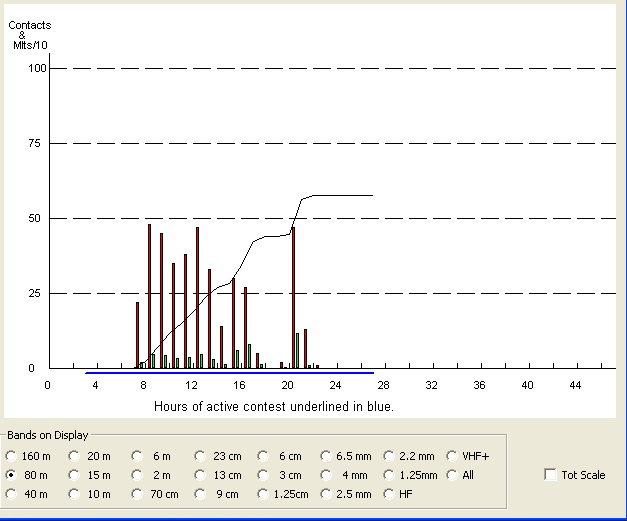
Task: Select the 2 m band radio button
Action: tap(136, 475)
